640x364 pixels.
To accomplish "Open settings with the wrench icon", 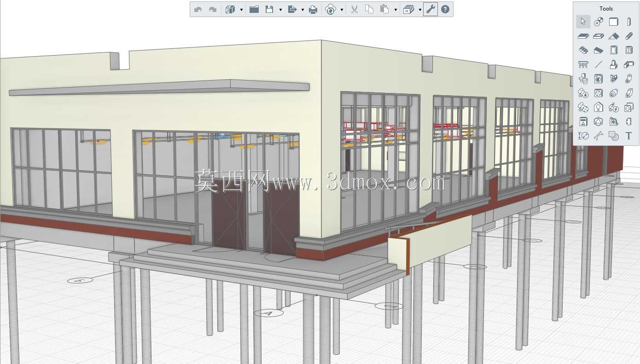I will point(431,9).
